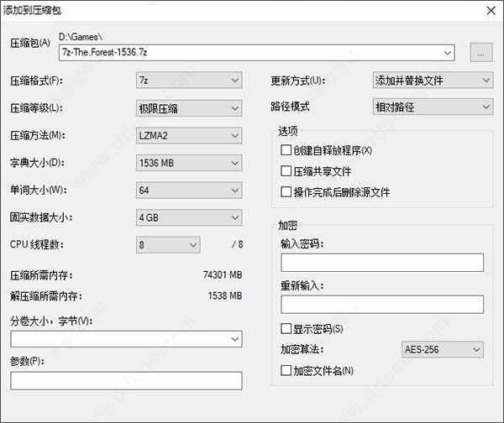Open the 单词大小 dropdown showing 64
This screenshot has width=504, height=423.
point(189,191)
